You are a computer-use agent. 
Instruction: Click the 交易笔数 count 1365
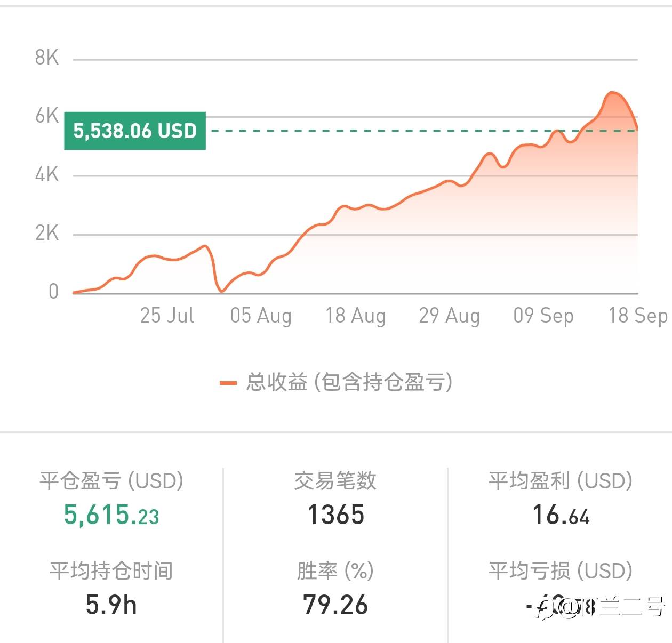click(335, 515)
